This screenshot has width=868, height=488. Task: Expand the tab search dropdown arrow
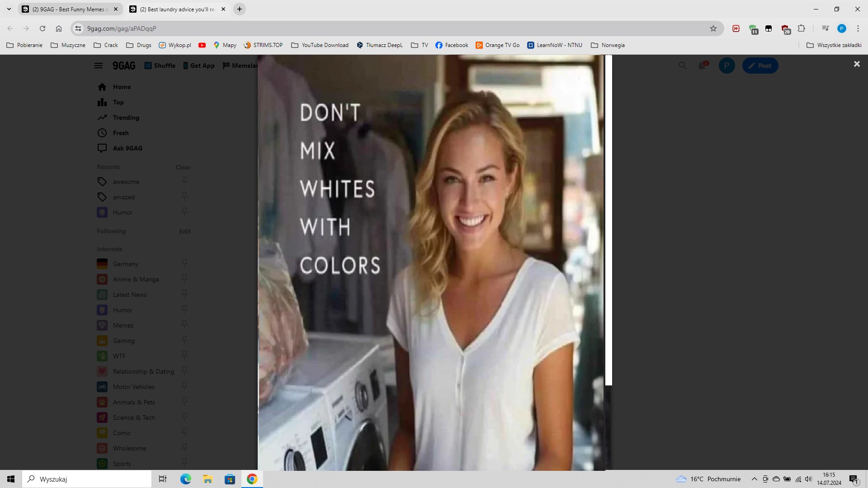pyautogui.click(x=9, y=9)
